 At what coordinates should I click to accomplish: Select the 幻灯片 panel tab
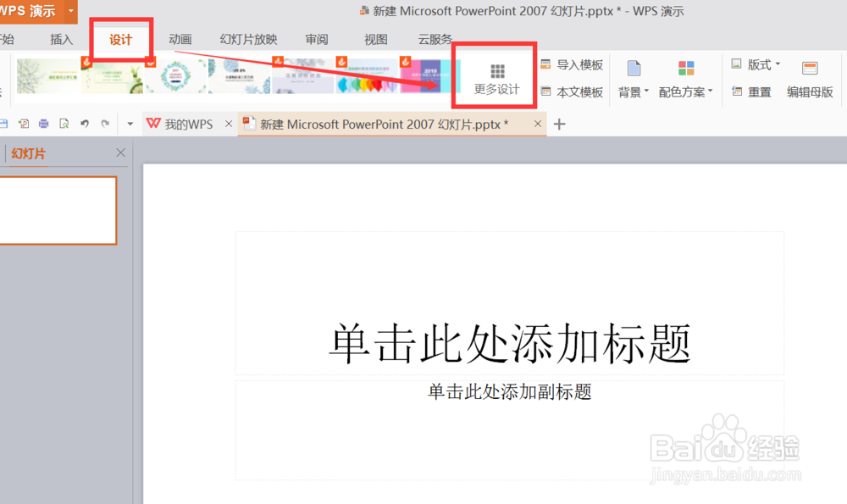click(x=29, y=153)
